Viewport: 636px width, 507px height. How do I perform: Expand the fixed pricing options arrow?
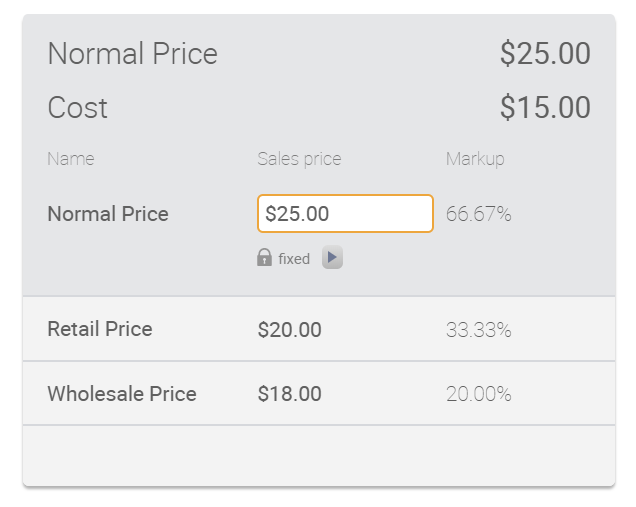[x=332, y=257]
